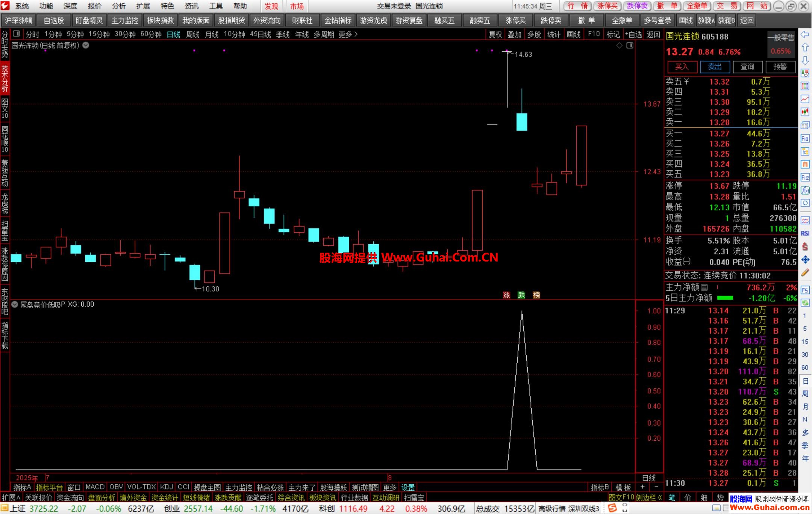This screenshot has height=514, width=812.
Task: Click the tree structure icon in right sidebar
Action: click(x=805, y=151)
